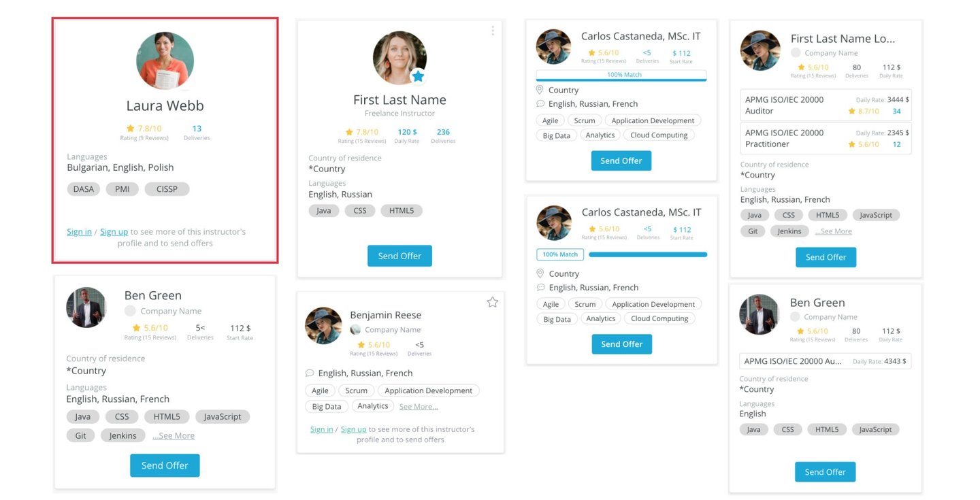The image size is (980, 500).
Task: Expand See More... on the Benjamin Reese card
Action: click(x=419, y=406)
